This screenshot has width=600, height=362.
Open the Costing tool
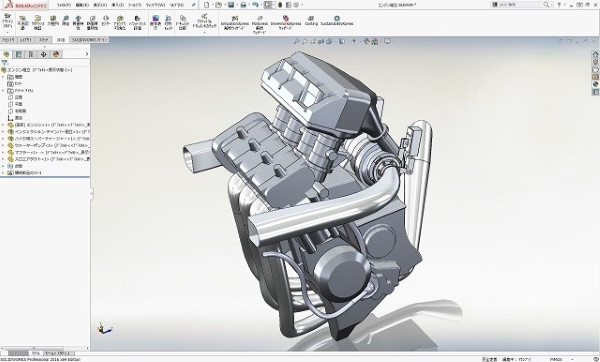point(311,21)
